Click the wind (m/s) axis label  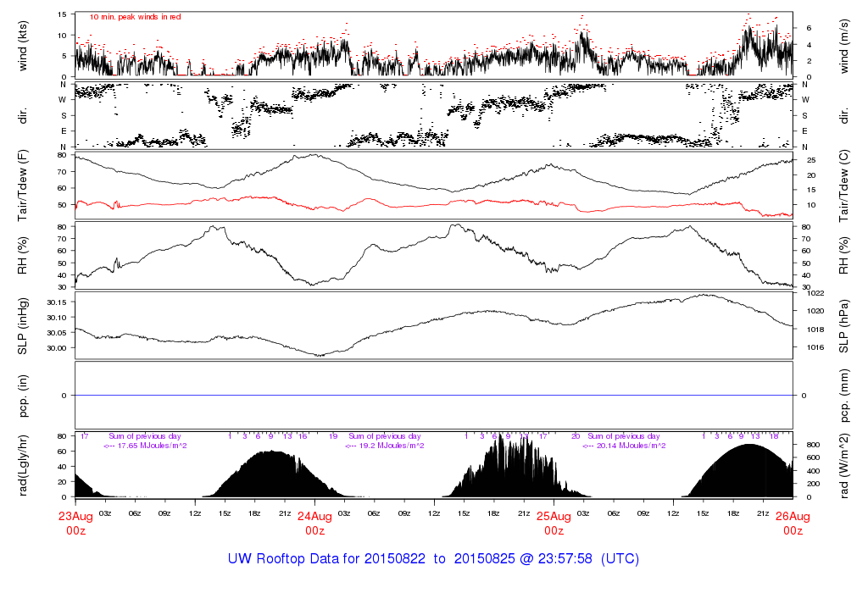point(845,44)
